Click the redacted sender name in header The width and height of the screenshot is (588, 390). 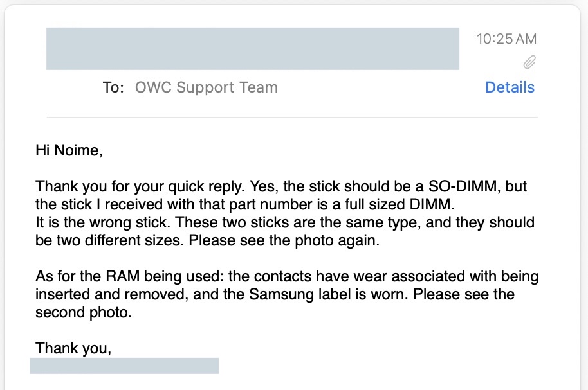pyautogui.click(x=252, y=49)
